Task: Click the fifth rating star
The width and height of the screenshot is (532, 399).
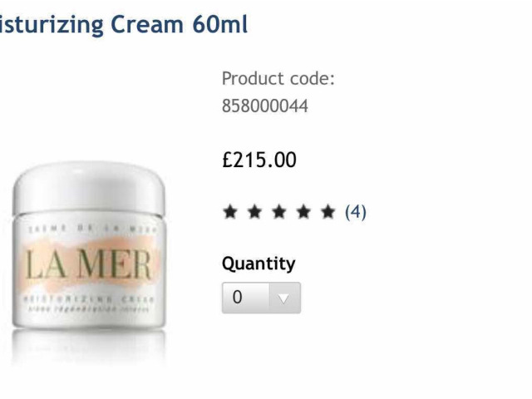Action: coord(328,212)
